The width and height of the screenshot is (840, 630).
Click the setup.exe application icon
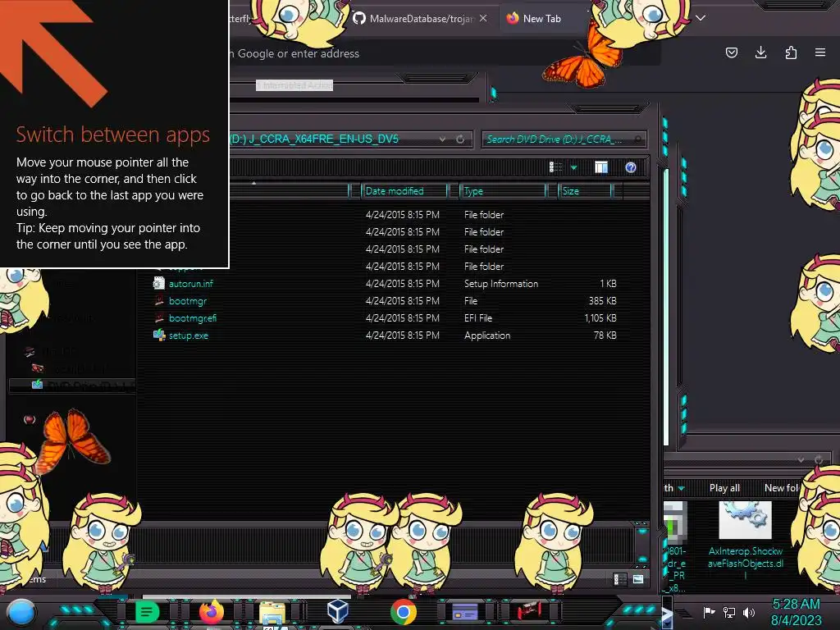159,335
